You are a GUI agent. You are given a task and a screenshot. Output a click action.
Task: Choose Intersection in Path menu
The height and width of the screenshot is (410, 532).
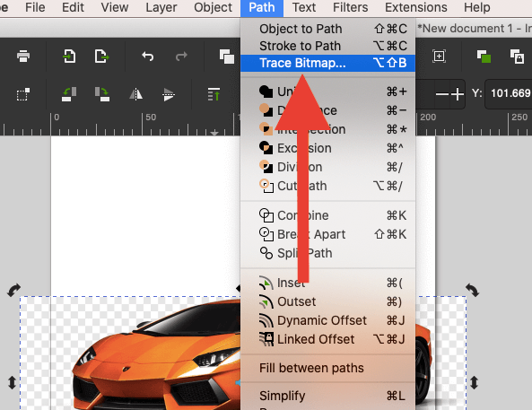coord(327,129)
